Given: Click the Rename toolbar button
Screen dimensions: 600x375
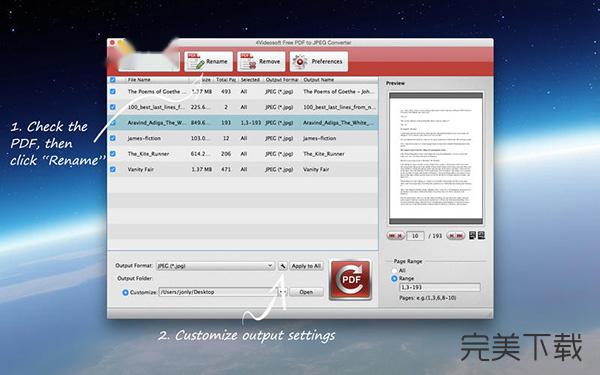Looking at the screenshot, I should [209, 61].
